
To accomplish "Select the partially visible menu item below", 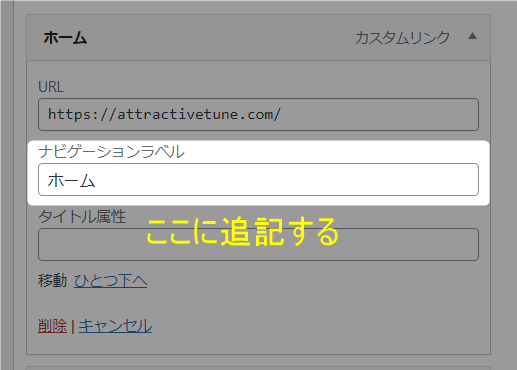I will 258,368.
